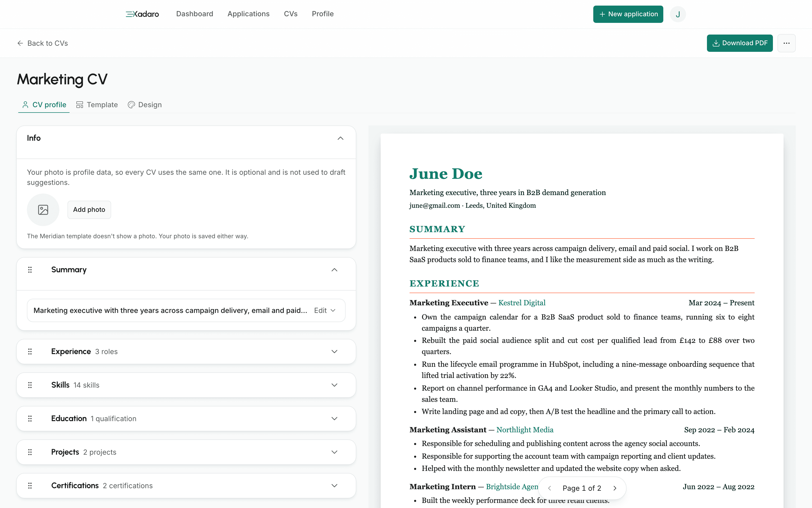Switch to the CV profile tab
The width and height of the screenshot is (812, 508).
pyautogui.click(x=44, y=105)
